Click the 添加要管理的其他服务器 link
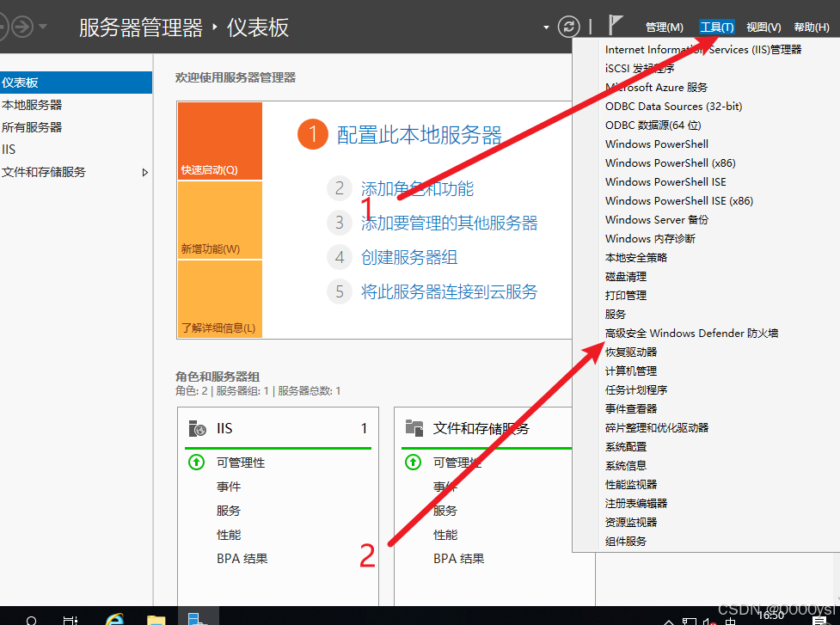The width and height of the screenshot is (840, 625). (449, 223)
